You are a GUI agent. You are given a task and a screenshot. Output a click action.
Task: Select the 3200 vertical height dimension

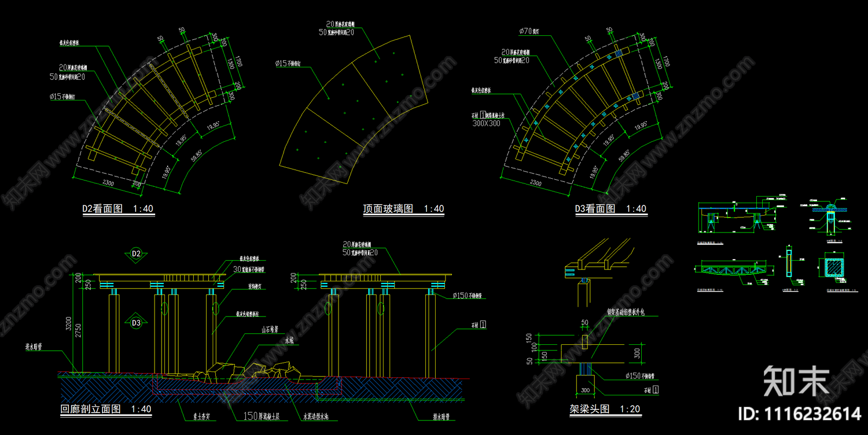pos(69,324)
